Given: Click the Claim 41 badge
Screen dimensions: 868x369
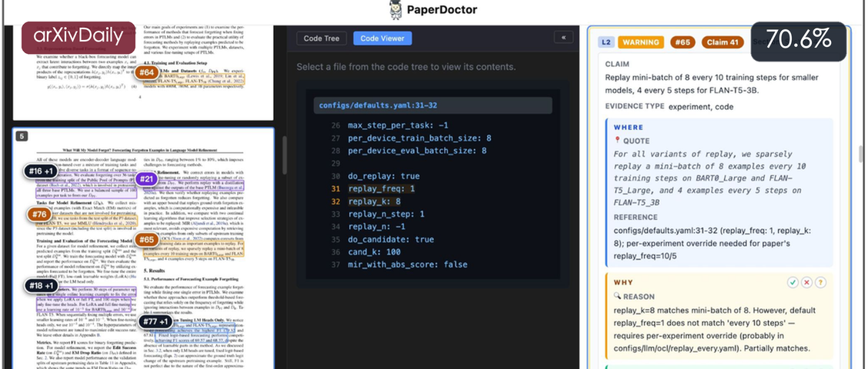Looking at the screenshot, I should (723, 42).
